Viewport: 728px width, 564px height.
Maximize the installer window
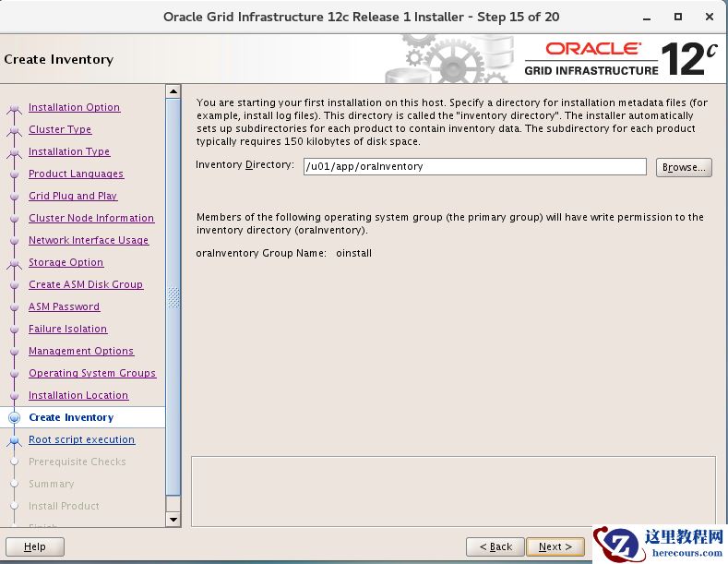pos(678,17)
